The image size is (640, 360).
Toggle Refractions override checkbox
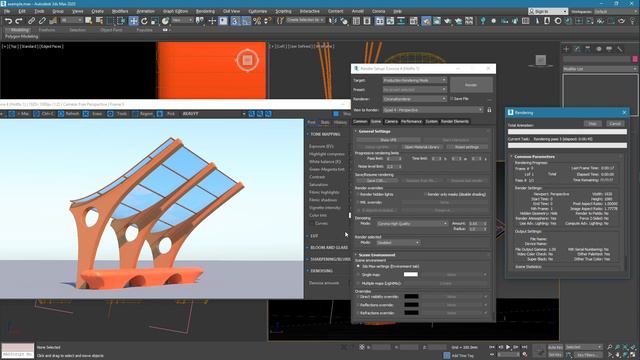pyautogui.click(x=358, y=313)
